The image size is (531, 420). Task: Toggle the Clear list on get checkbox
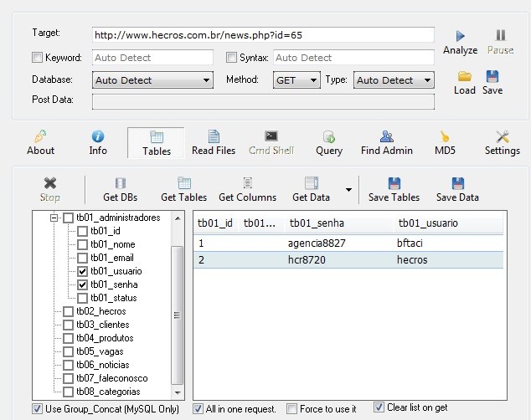coord(379,407)
